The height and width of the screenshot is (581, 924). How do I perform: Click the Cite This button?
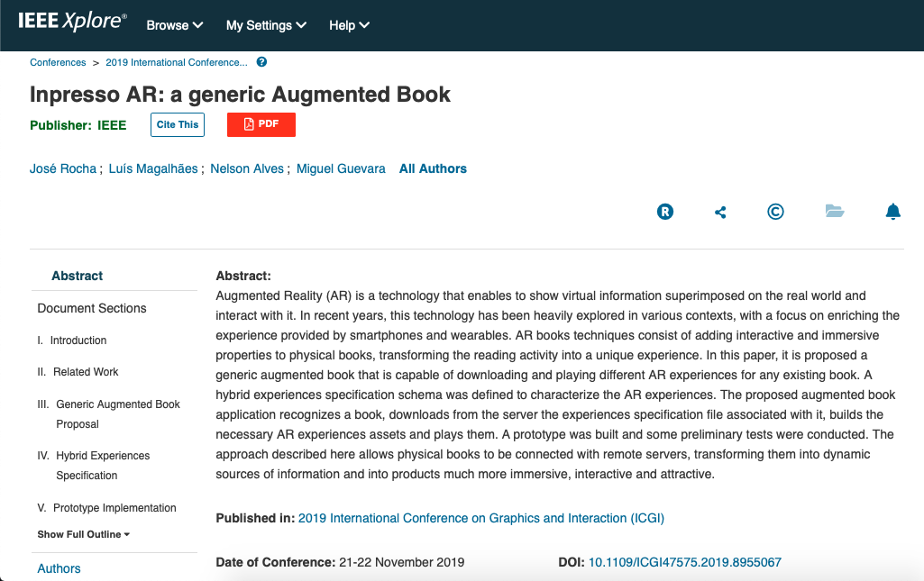coord(178,124)
